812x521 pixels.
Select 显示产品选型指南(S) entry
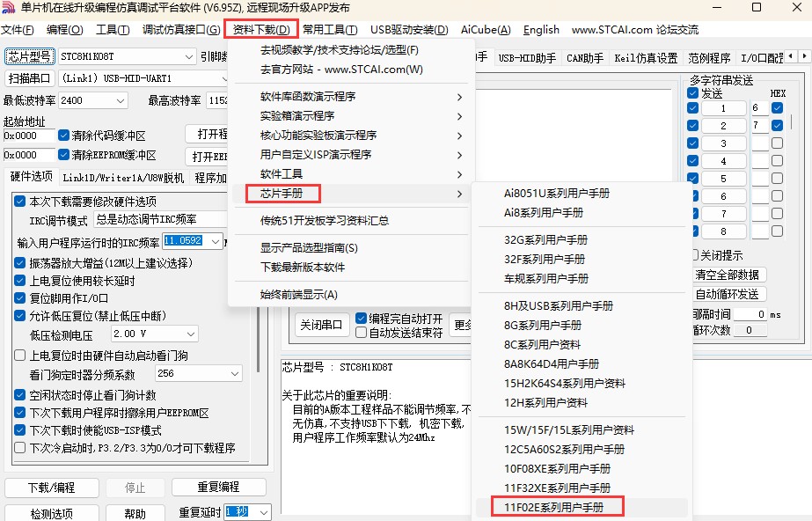pos(350,248)
